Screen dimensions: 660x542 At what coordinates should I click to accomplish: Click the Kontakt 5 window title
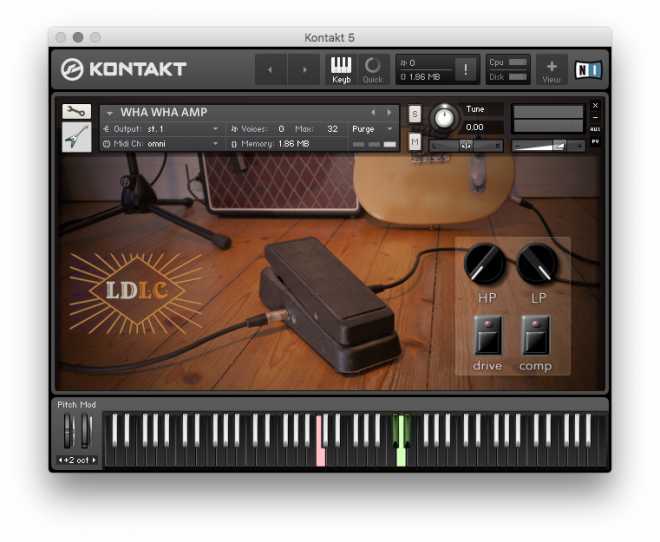click(329, 37)
